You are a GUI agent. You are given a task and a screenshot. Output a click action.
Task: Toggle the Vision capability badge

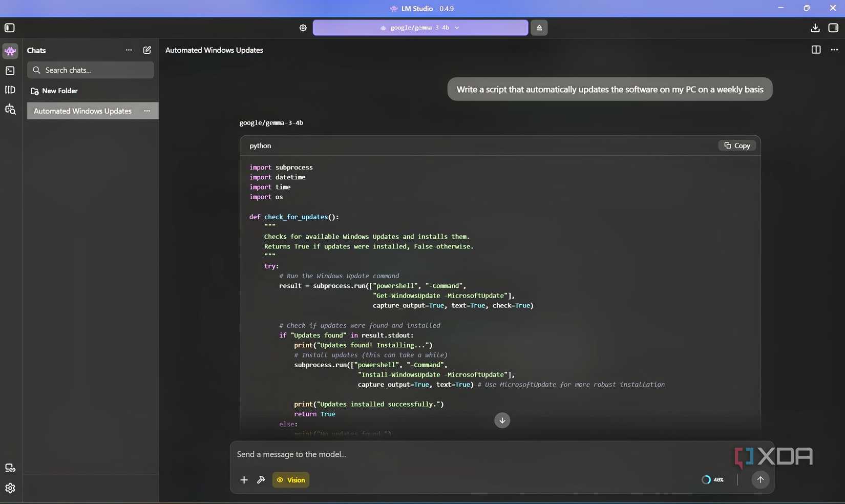tap(290, 480)
